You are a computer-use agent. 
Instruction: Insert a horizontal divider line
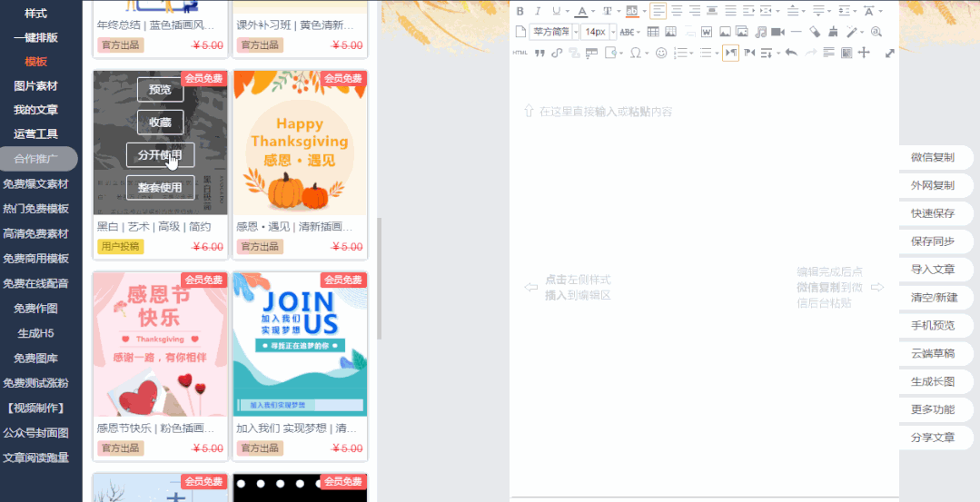797,32
